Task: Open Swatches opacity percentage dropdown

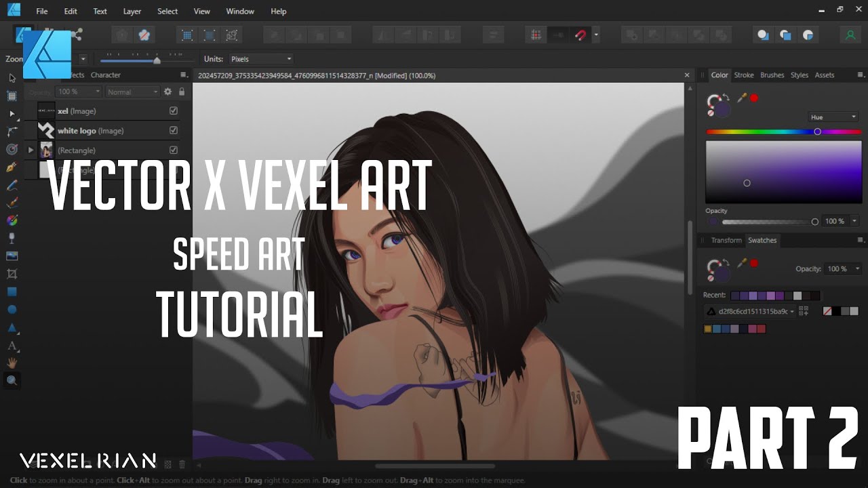Action: pos(858,269)
